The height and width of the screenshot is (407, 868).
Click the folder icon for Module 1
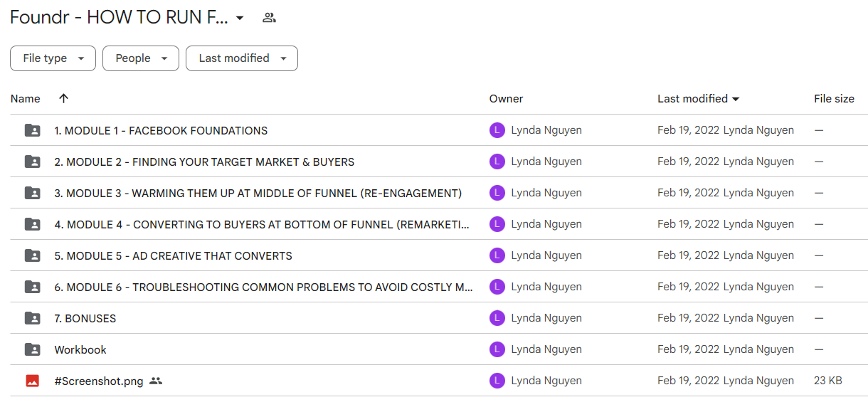click(32, 130)
